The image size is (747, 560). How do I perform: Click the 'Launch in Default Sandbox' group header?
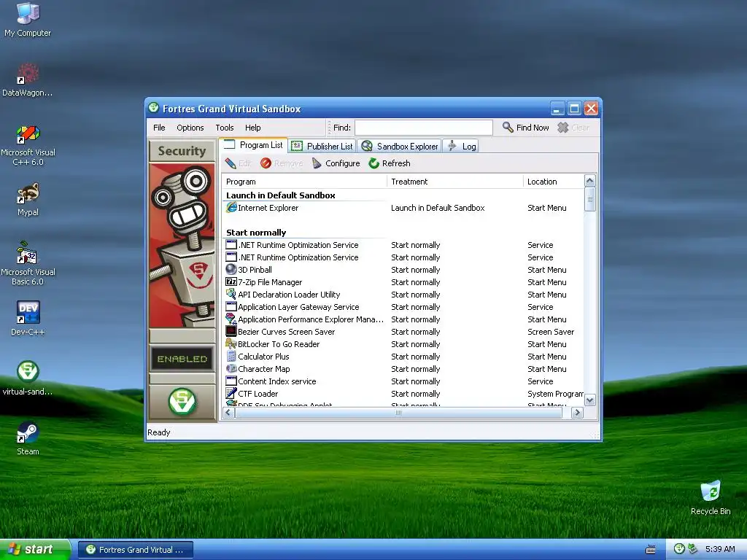coord(281,195)
